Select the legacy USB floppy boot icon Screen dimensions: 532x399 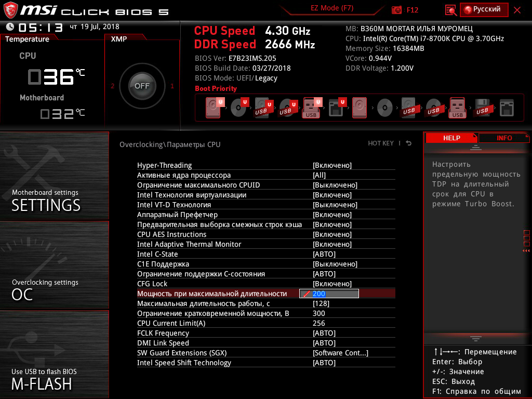482,108
